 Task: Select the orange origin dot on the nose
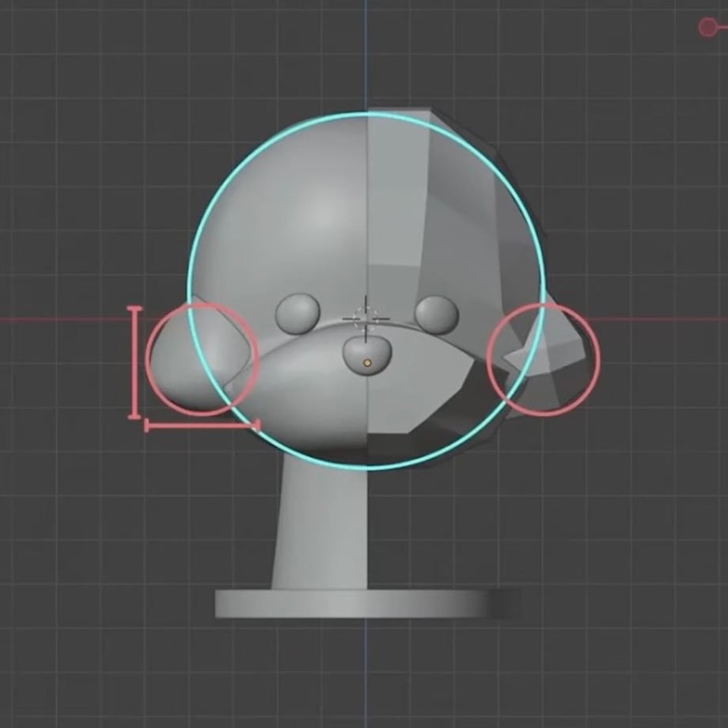368,363
